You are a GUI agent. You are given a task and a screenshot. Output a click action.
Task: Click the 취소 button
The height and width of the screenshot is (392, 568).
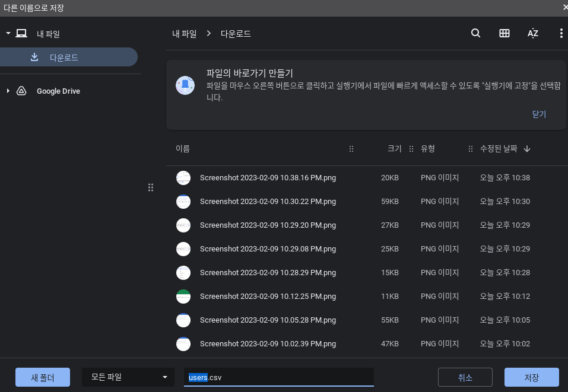click(x=465, y=377)
